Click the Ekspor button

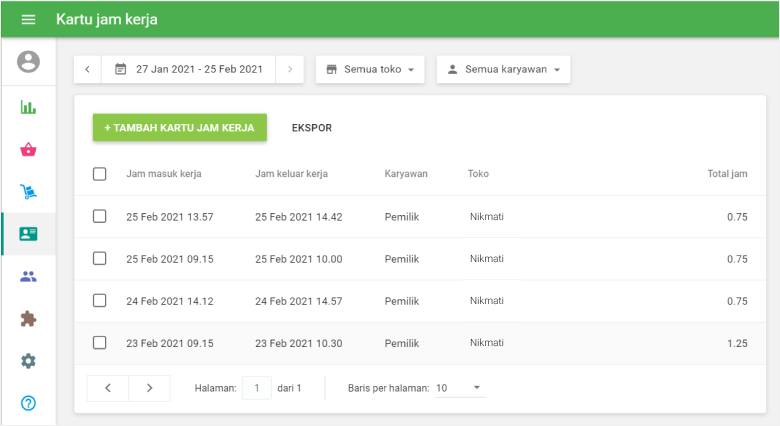[x=311, y=128]
